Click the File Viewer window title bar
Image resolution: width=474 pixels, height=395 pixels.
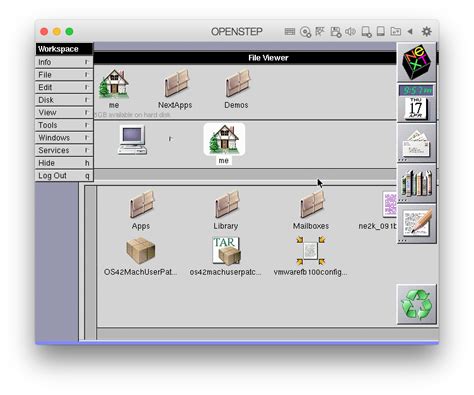point(245,58)
